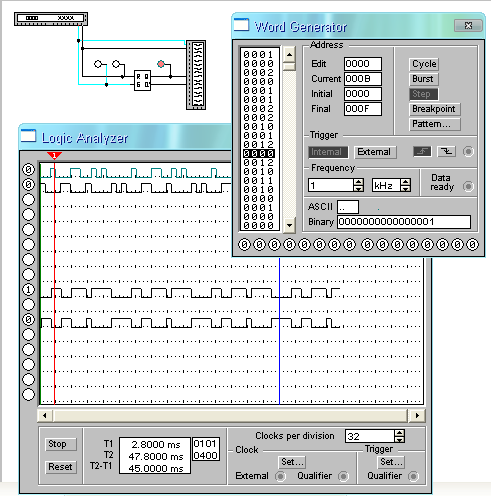Click the External clock terminal
Image resolution: width=491 pixels, height=496 pixels.
(280, 477)
